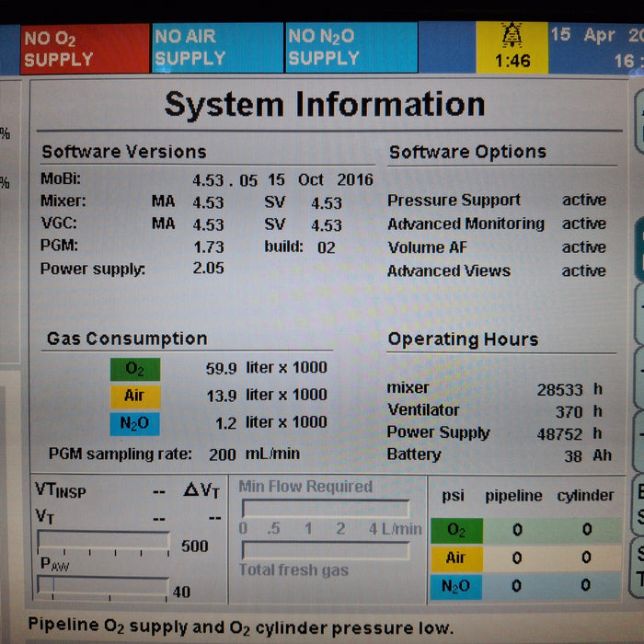644x644 pixels.
Task: Click Pressure Support active status
Action: (584, 200)
